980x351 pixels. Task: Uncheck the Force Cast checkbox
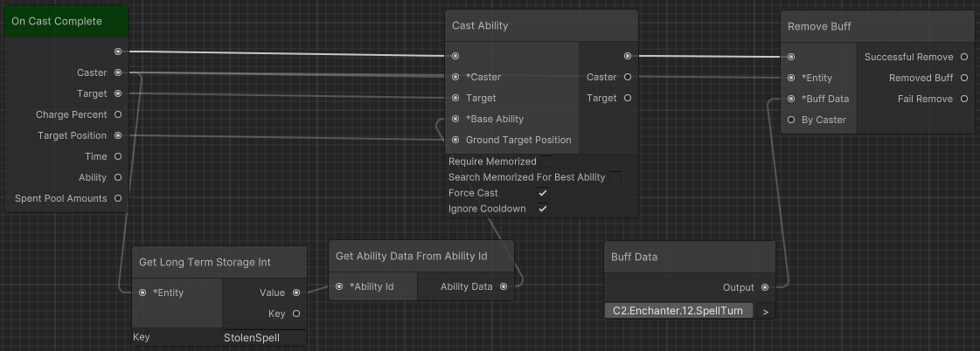click(x=543, y=193)
